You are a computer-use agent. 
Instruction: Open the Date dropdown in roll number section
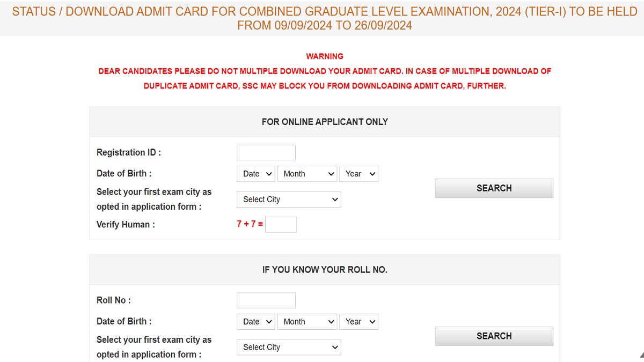255,321
